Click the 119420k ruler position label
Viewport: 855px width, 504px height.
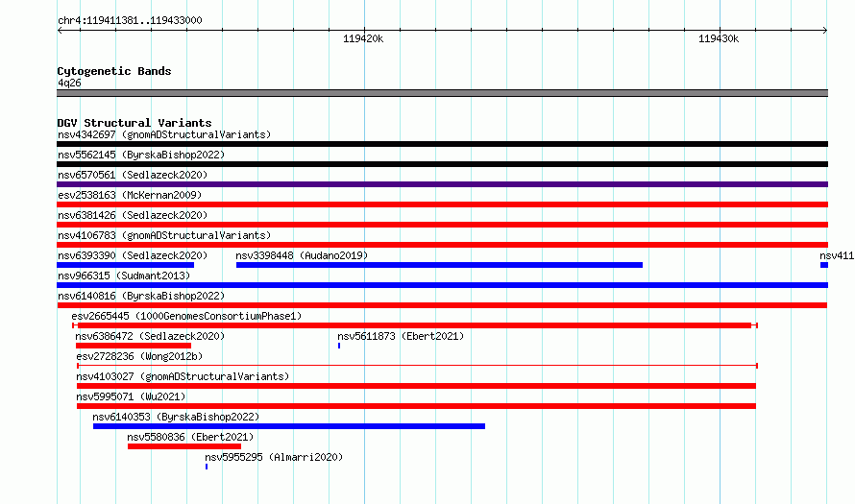(363, 38)
